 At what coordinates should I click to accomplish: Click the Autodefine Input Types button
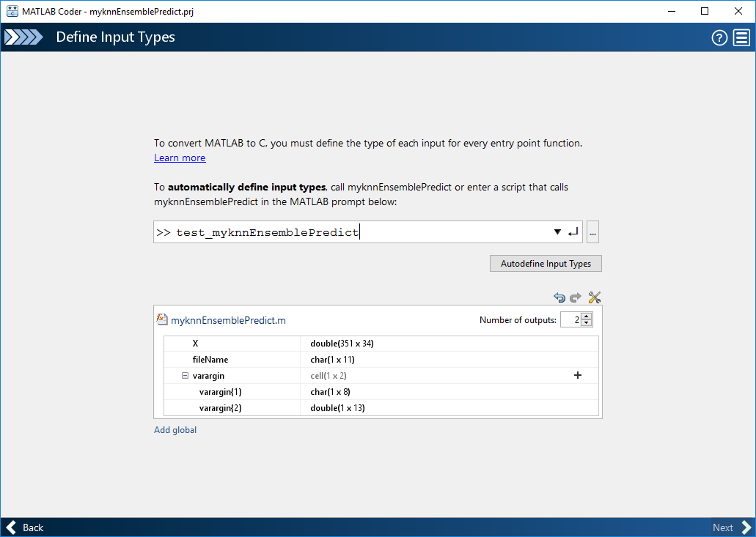pos(546,264)
